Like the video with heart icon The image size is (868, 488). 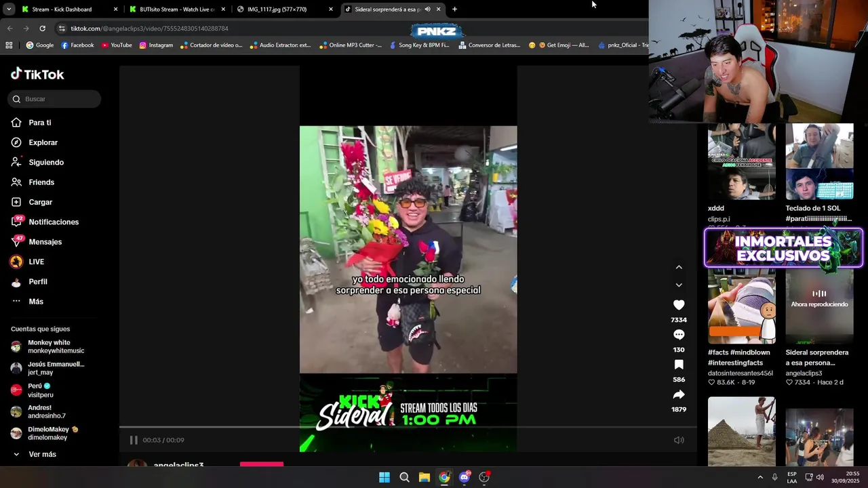coord(679,305)
